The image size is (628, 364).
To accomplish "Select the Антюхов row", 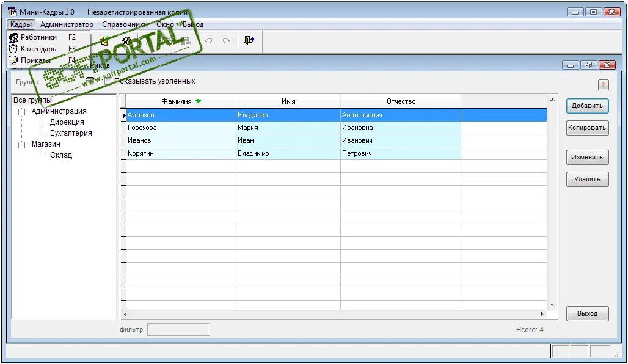I will click(x=337, y=115).
